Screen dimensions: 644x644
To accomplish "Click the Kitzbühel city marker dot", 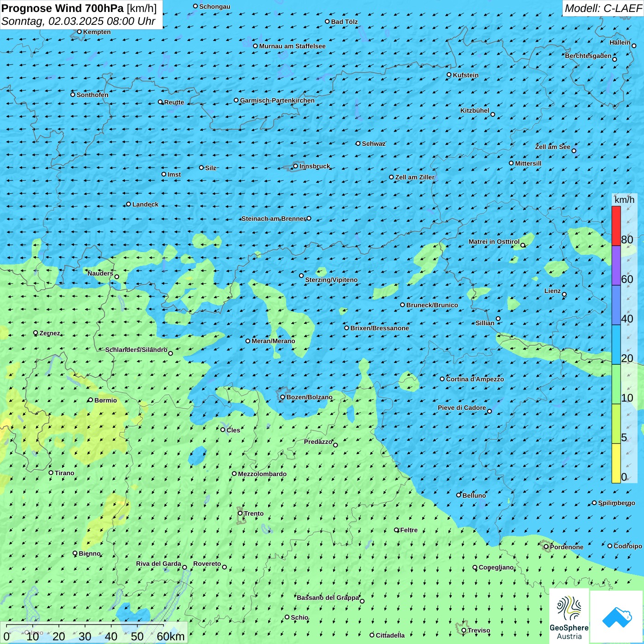I will pyautogui.click(x=493, y=115).
